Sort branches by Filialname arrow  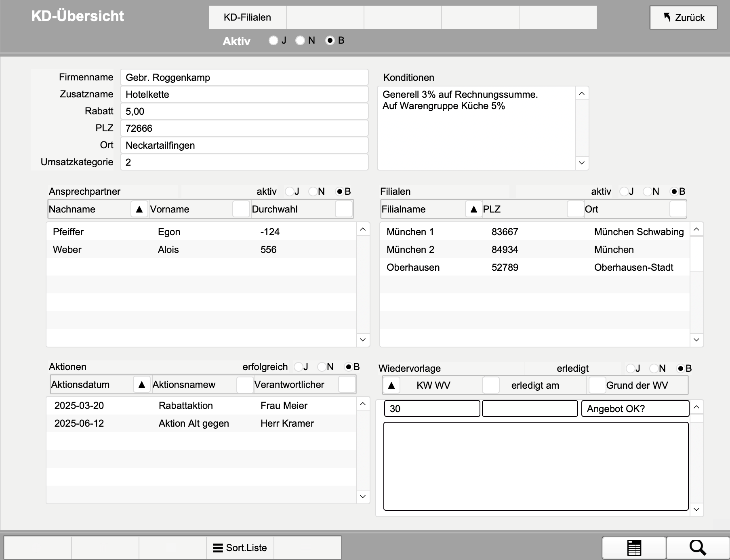click(x=474, y=209)
